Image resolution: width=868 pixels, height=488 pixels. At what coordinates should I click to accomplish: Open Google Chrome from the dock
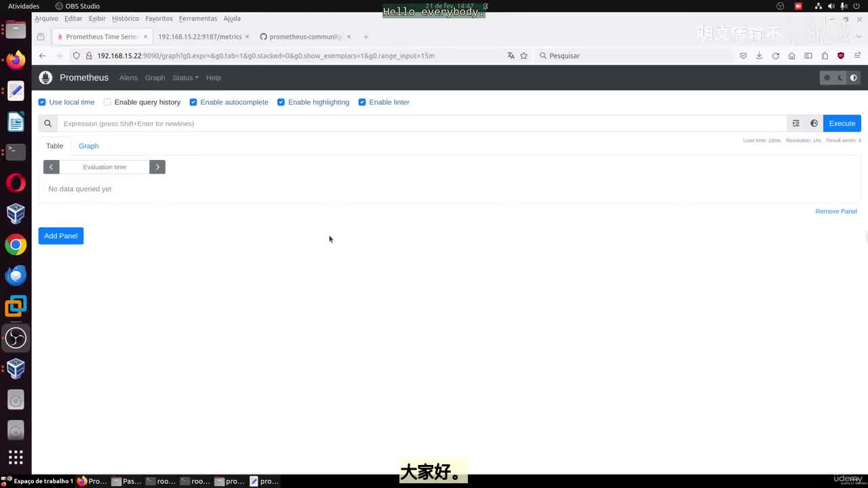click(16, 245)
